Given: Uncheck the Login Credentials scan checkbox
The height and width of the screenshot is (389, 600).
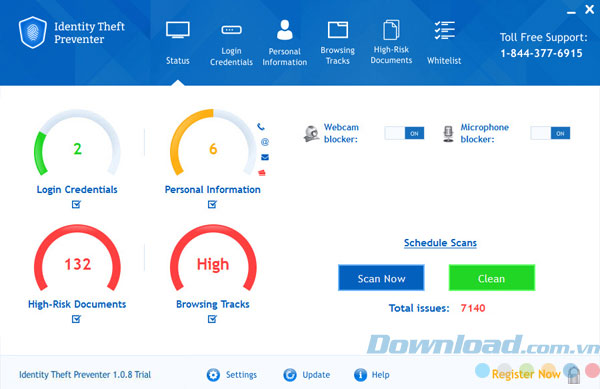Looking at the screenshot, I should (76, 204).
